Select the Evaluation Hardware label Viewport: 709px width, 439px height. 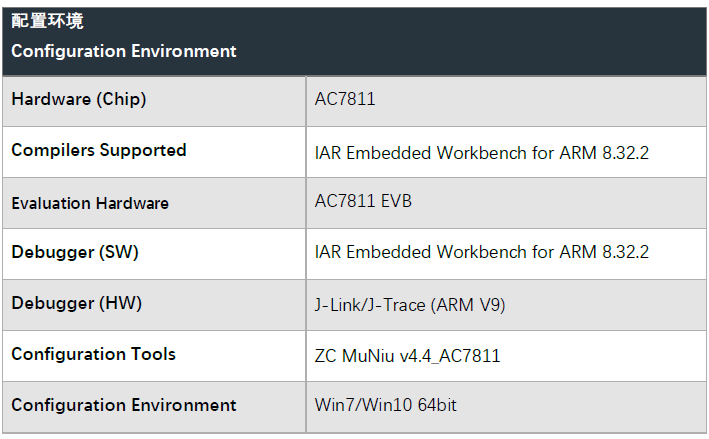tap(90, 203)
